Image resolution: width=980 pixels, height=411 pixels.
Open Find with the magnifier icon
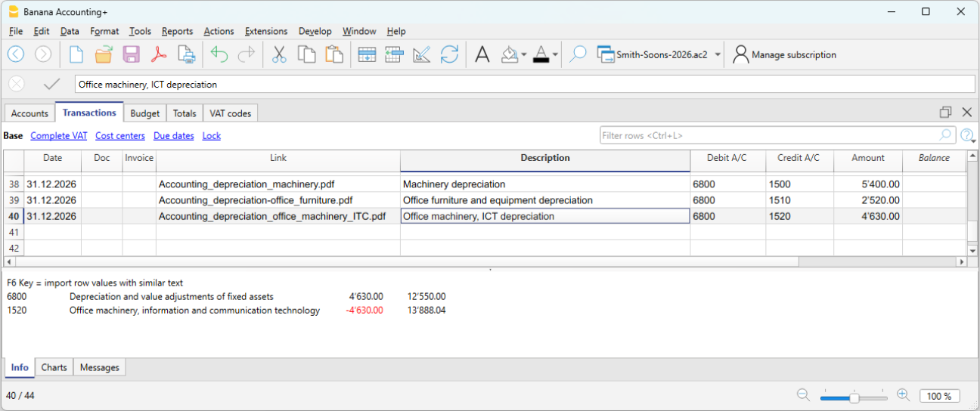pyautogui.click(x=578, y=54)
